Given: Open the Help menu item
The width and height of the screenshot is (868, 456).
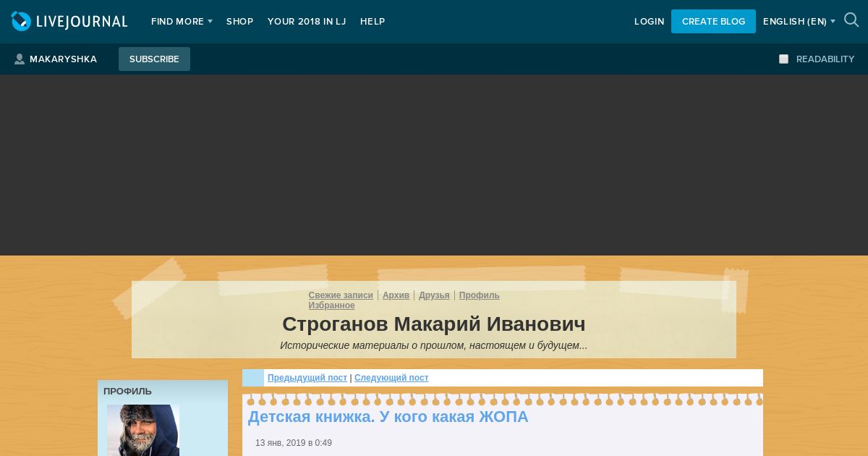Looking at the screenshot, I should [373, 22].
